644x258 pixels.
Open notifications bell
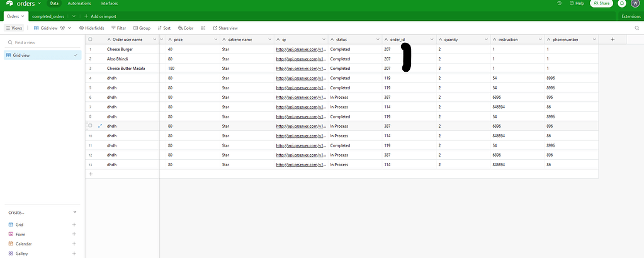[x=622, y=3]
